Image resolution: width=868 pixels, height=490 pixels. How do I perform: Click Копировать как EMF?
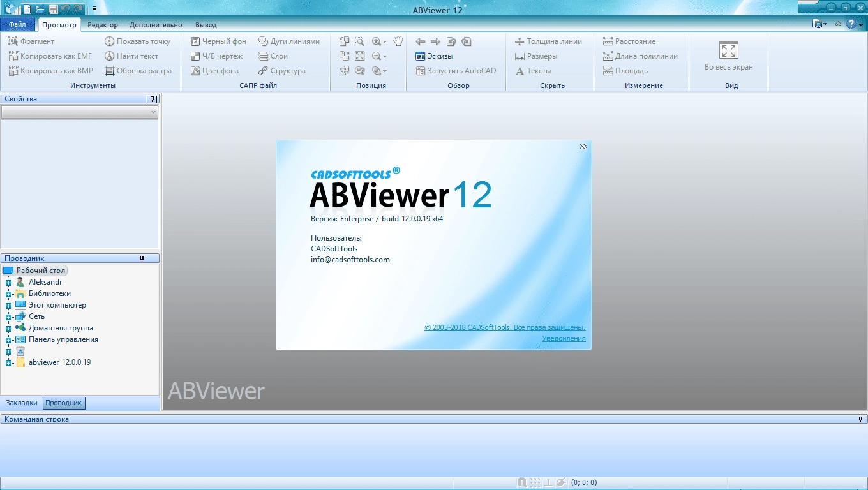50,56
